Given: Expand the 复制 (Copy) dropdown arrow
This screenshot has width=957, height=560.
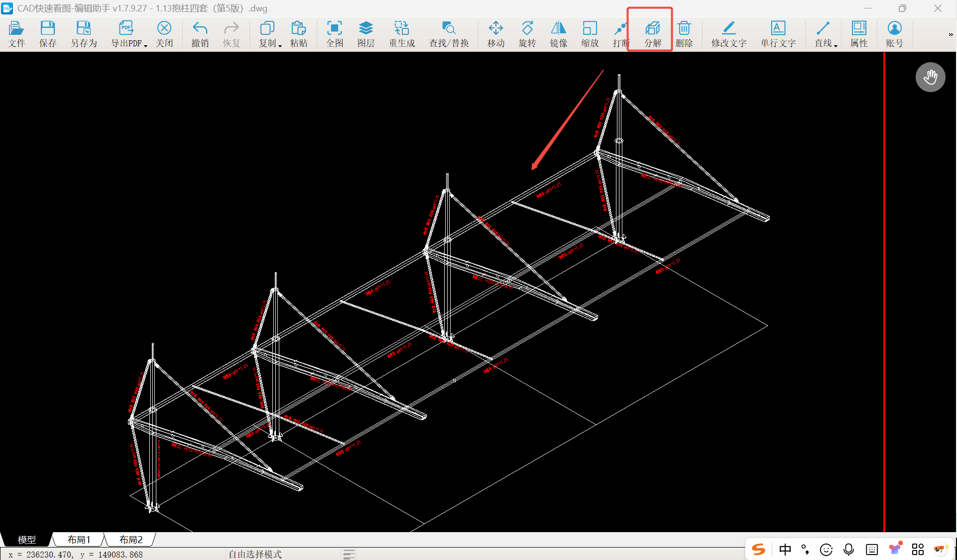Looking at the screenshot, I should [x=280, y=45].
